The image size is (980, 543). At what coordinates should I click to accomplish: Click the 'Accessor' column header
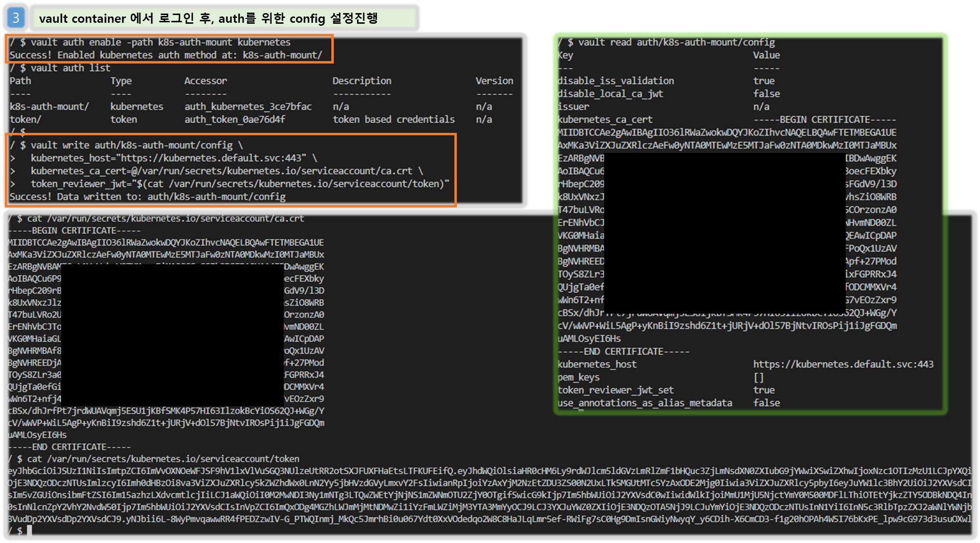tap(205, 81)
